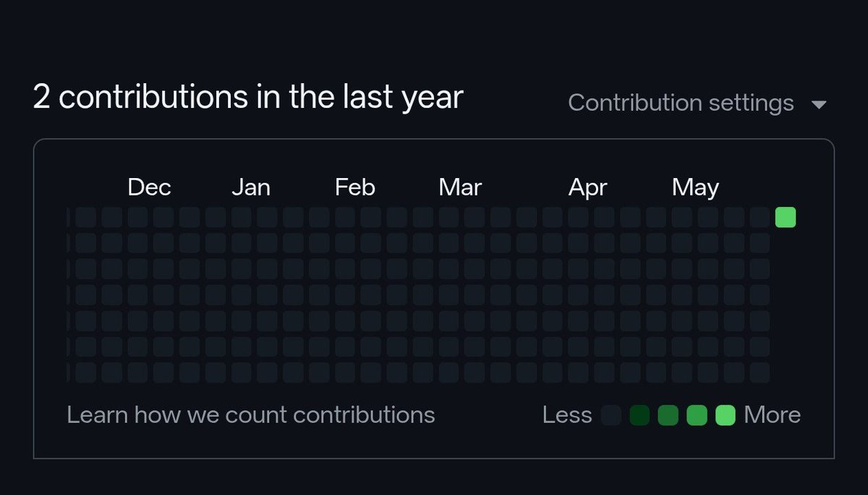This screenshot has width=868, height=495.
Task: Click the Dec month label
Action: (149, 187)
